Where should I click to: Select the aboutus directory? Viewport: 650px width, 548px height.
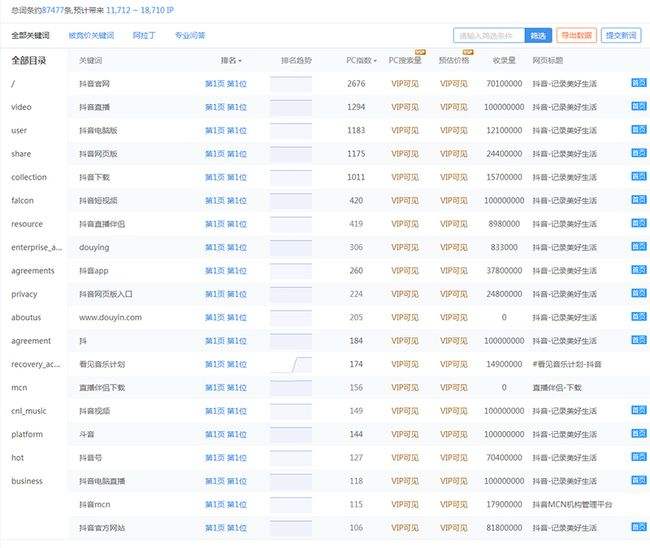click(x=26, y=318)
